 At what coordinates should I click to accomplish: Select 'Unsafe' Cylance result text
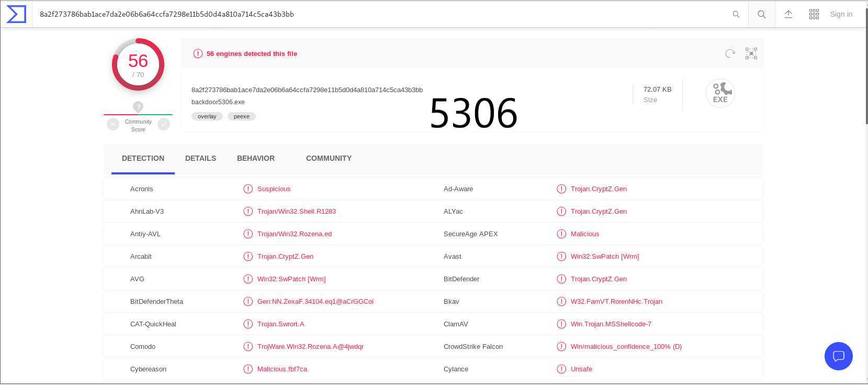click(581, 369)
